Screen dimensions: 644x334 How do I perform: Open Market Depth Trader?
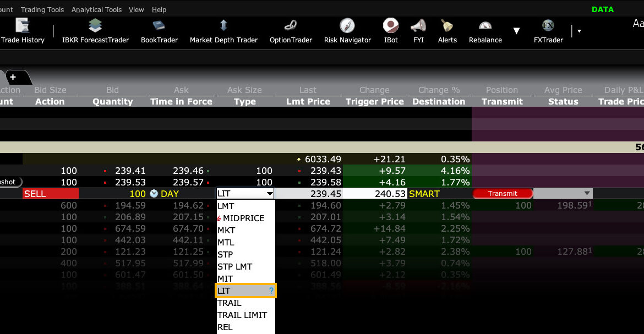coord(223,31)
